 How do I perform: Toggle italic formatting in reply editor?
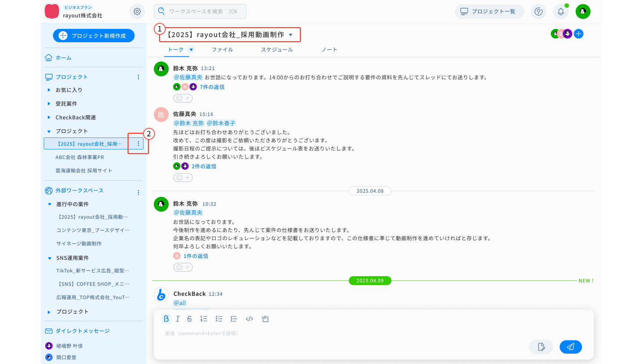(x=178, y=319)
